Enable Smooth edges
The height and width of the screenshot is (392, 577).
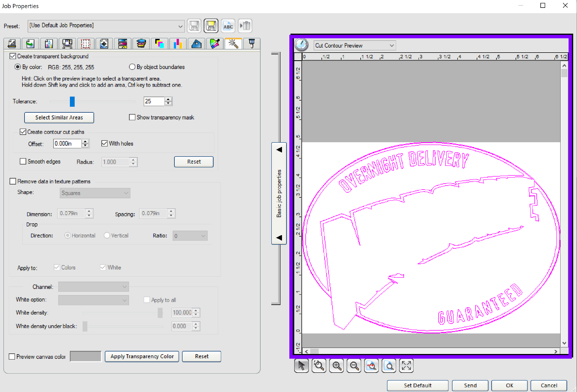tap(23, 161)
